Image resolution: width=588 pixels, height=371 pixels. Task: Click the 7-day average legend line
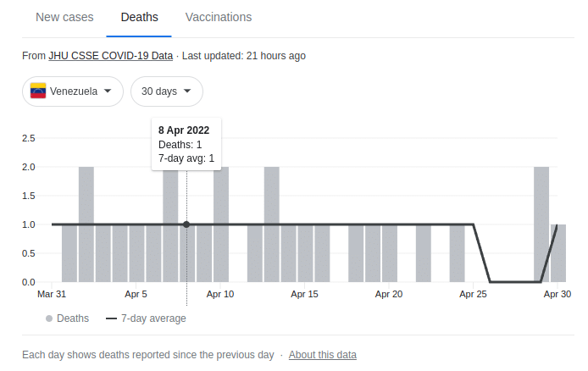111,318
